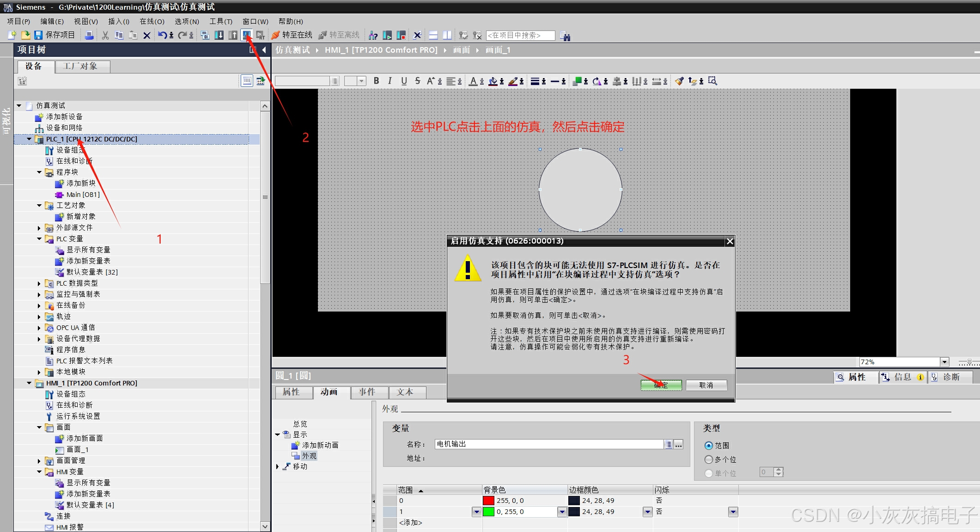The width and height of the screenshot is (980, 532).
Task: Click the Undo arrow icon
Action: (162, 35)
